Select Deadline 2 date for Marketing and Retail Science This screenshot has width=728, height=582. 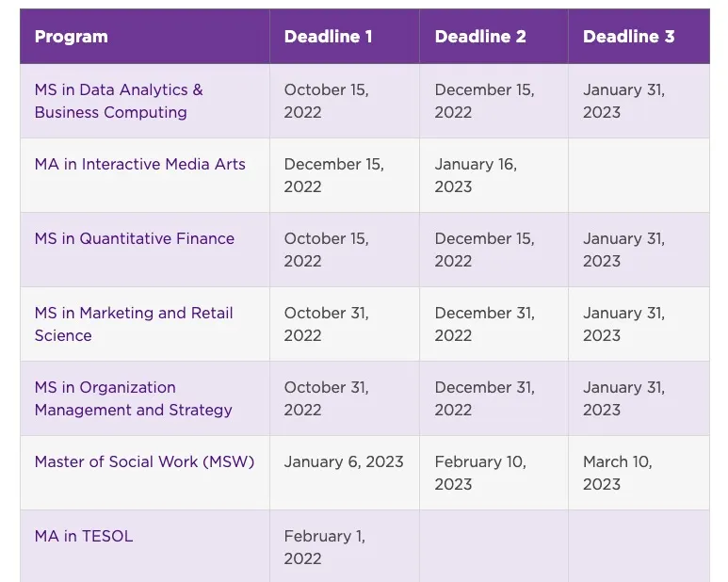coord(484,324)
